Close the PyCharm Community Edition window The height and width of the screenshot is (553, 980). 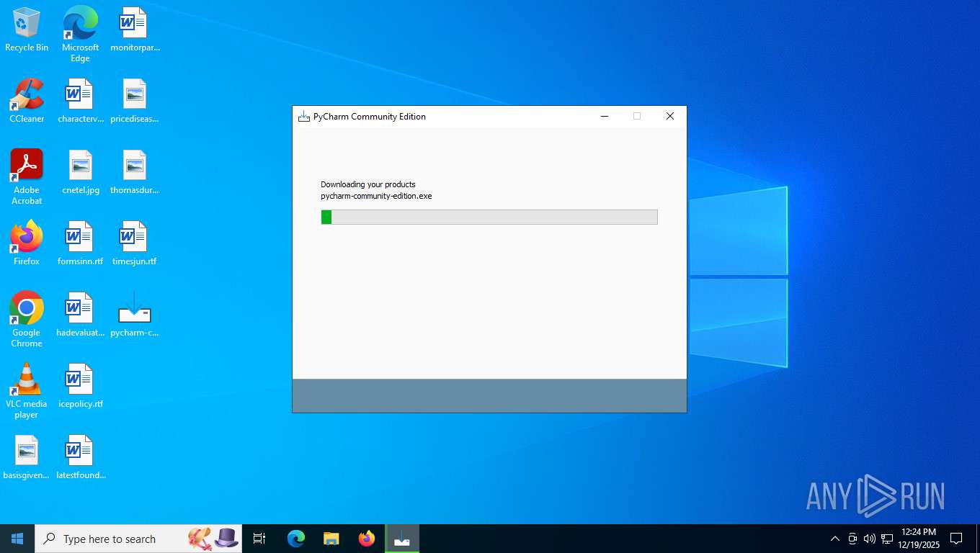coord(670,117)
